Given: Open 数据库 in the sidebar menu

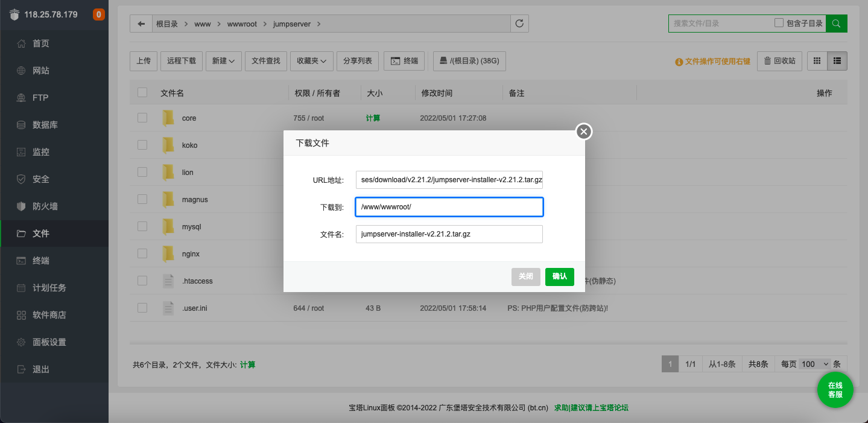Looking at the screenshot, I should click(54, 125).
